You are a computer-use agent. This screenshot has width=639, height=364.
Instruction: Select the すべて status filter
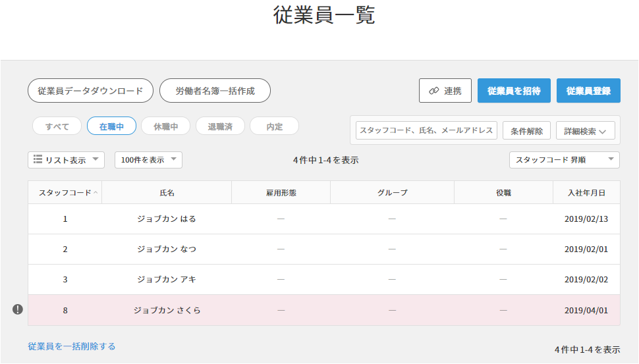57,126
